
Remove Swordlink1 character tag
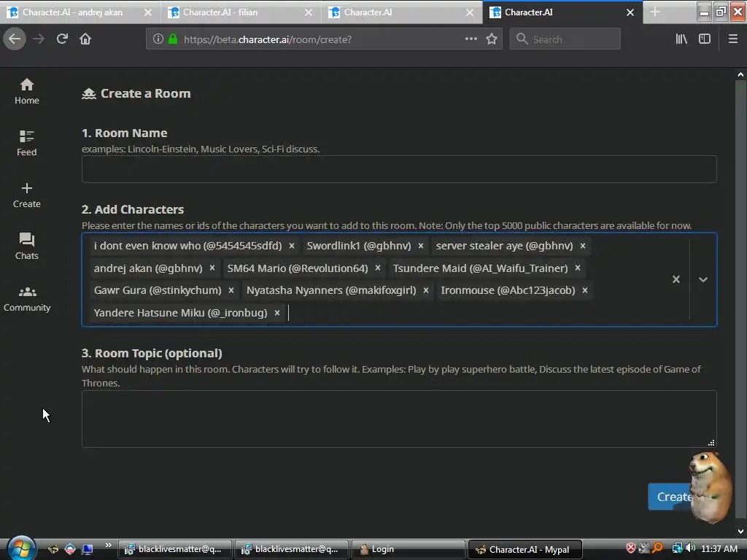(421, 246)
